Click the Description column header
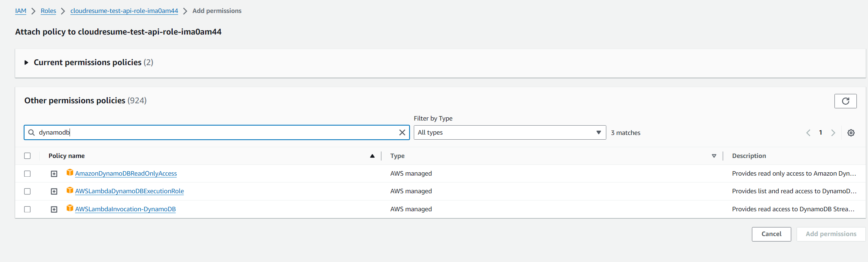Image resolution: width=868 pixels, height=262 pixels. tap(749, 156)
